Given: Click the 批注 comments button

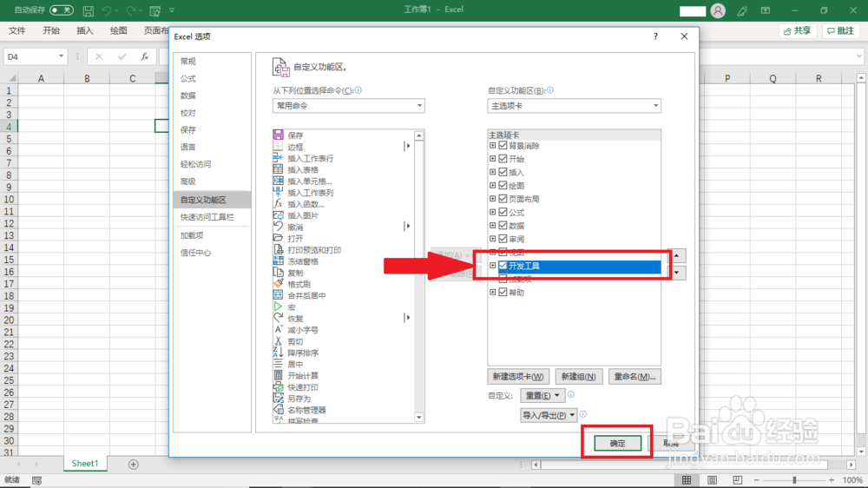Looking at the screenshot, I should pyautogui.click(x=840, y=31).
